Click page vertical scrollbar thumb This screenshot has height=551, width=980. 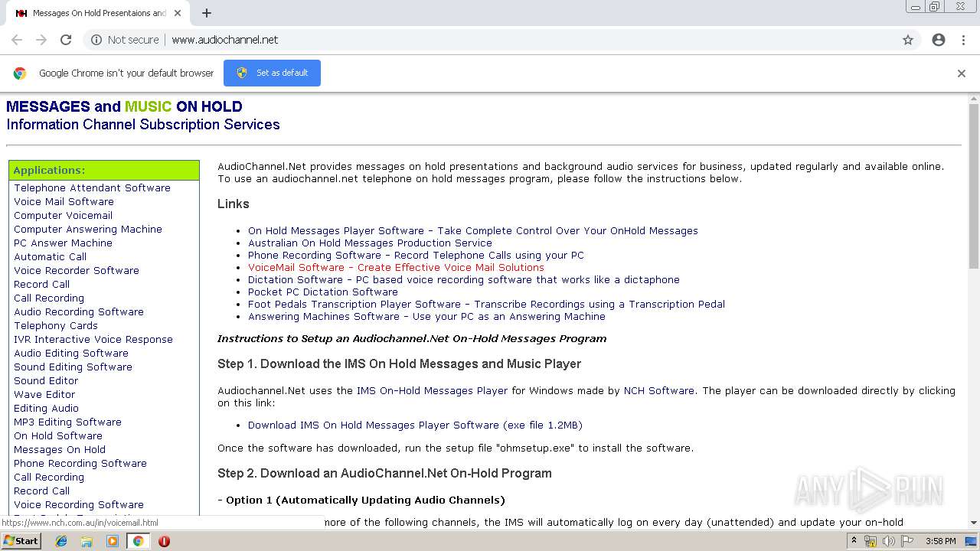click(973, 186)
